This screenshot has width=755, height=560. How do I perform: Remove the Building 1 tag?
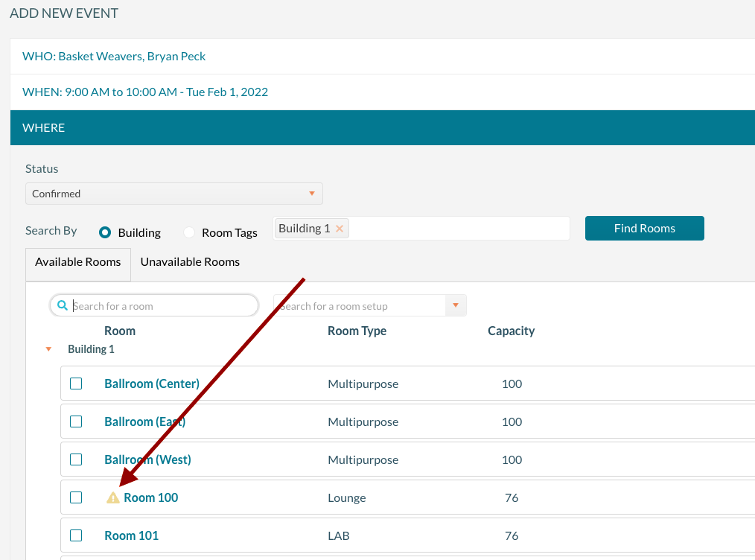pos(340,229)
